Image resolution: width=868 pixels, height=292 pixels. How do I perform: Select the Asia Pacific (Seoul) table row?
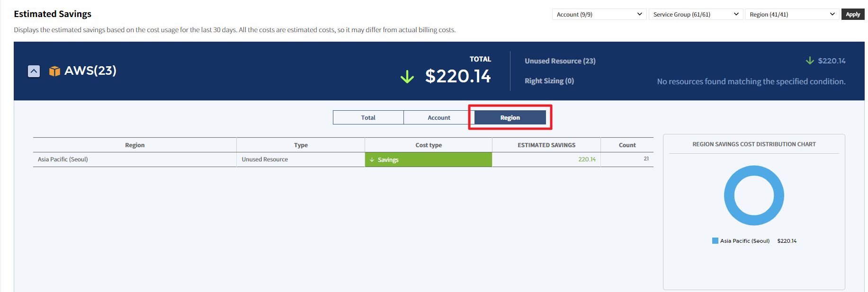point(134,159)
